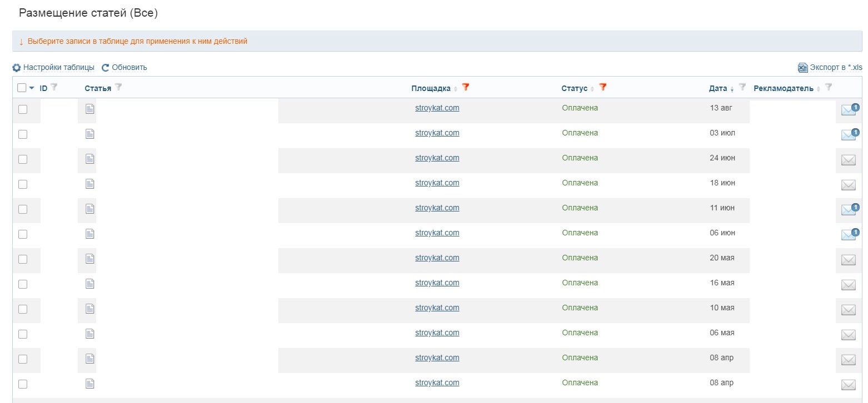This screenshot has width=868, height=403.
Task: Click Экспорт в *.xls
Action: 830,68
